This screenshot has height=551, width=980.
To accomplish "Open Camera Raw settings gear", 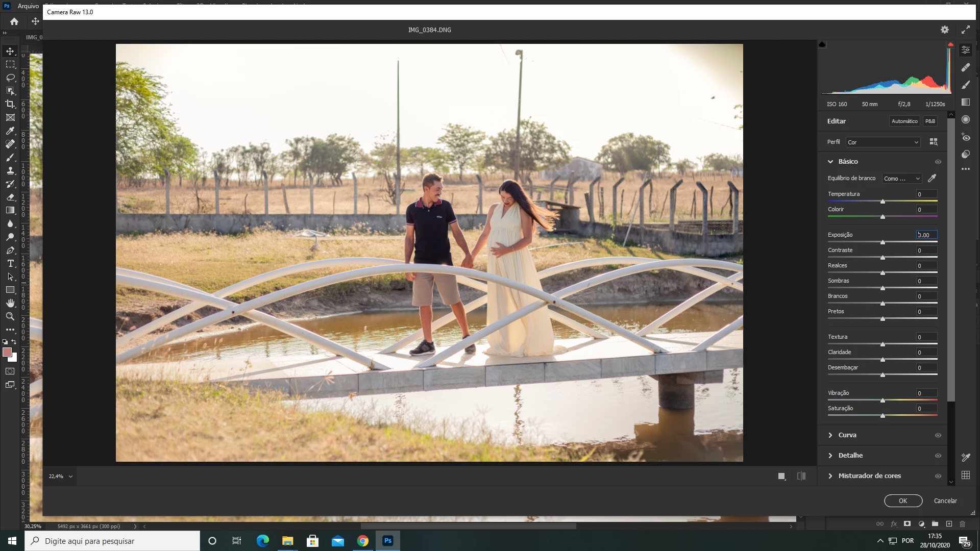I will pyautogui.click(x=945, y=30).
